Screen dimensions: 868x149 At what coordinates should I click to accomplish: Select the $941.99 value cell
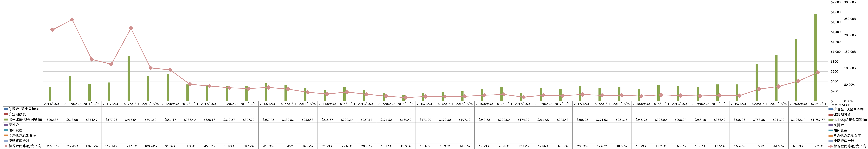pos(779,120)
